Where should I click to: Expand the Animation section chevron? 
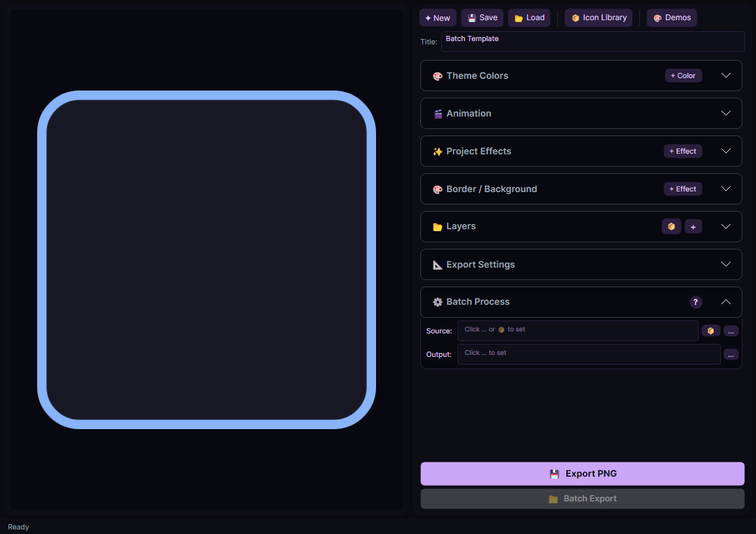[726, 113]
